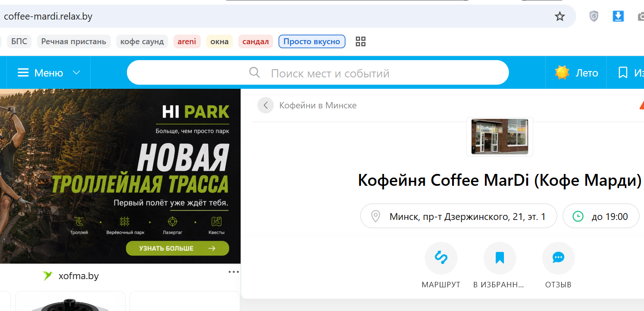Viewport: 644px width, 311px height.
Task: Click the Кофейни в Минске breadcrumb text
Action: click(x=318, y=105)
